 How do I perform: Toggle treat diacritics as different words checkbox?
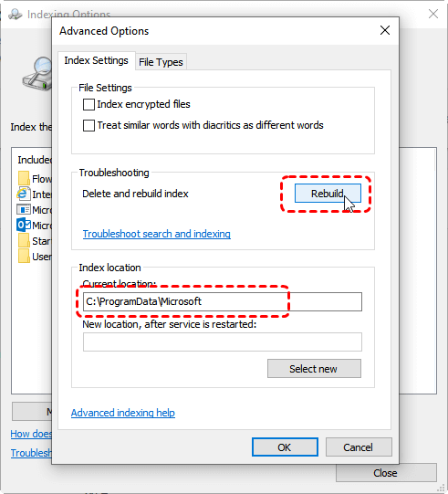pyautogui.click(x=89, y=125)
